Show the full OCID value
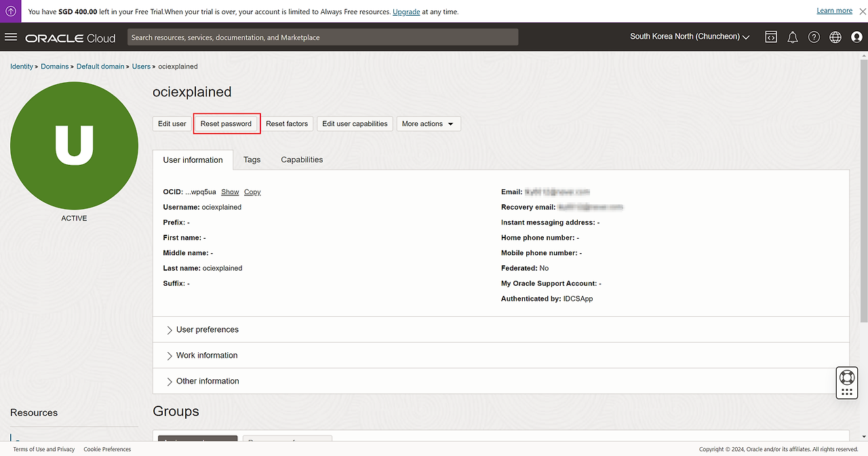Image resolution: width=868 pixels, height=456 pixels. pos(230,192)
